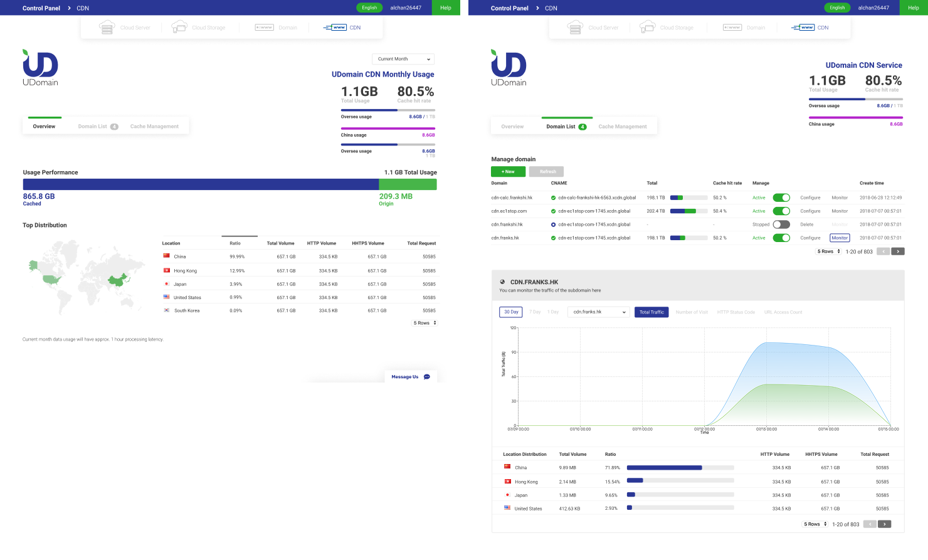Click CDN icon in right panel navigation
The width and height of the screenshot is (928, 560).
coord(803,28)
